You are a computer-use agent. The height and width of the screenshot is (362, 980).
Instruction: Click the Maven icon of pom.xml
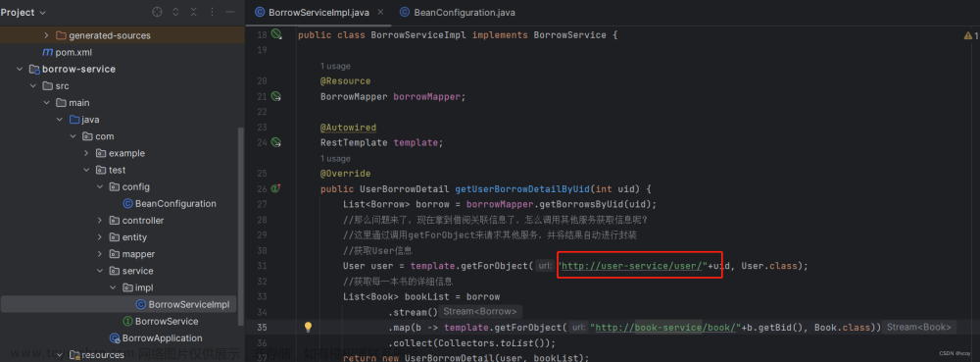pyautogui.click(x=47, y=52)
